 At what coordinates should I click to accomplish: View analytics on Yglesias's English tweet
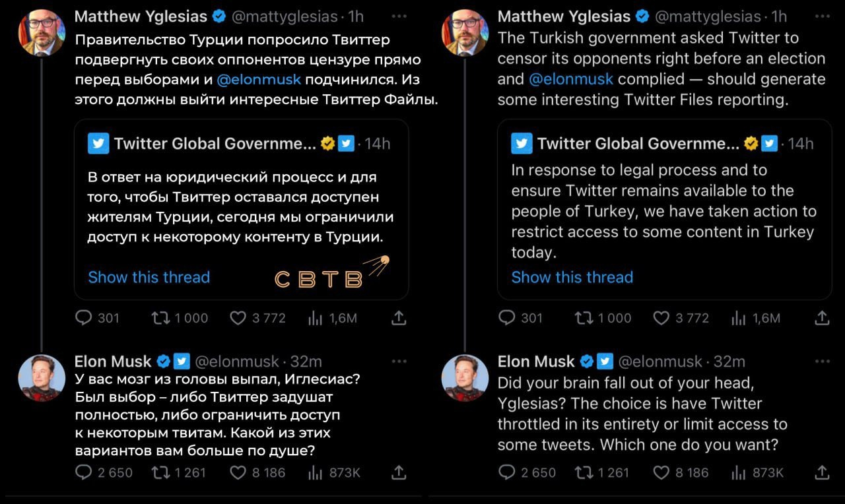point(739,318)
